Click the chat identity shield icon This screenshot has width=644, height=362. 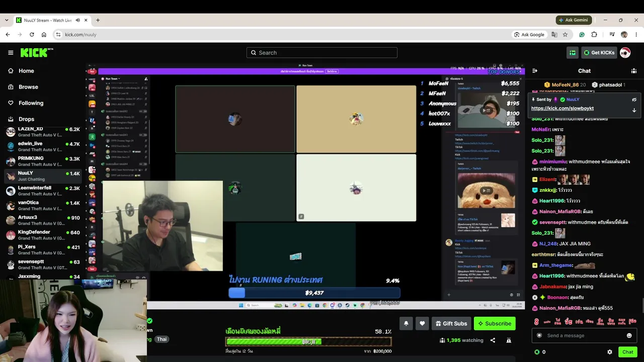539,335
